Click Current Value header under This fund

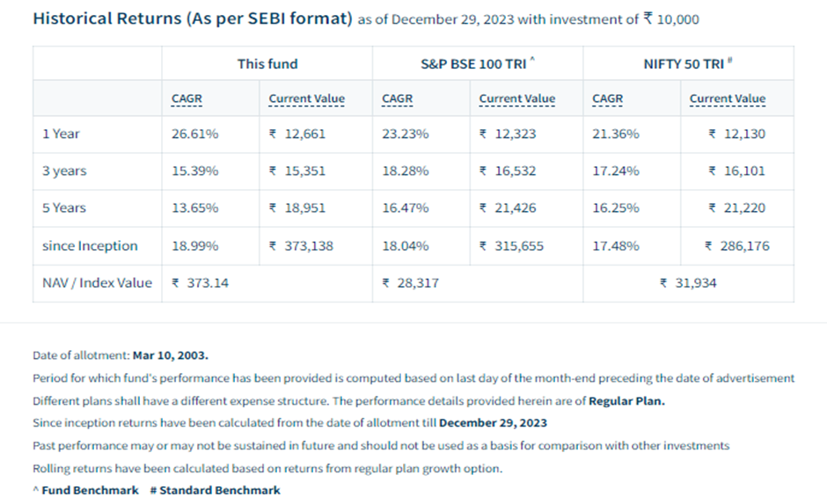tap(306, 99)
